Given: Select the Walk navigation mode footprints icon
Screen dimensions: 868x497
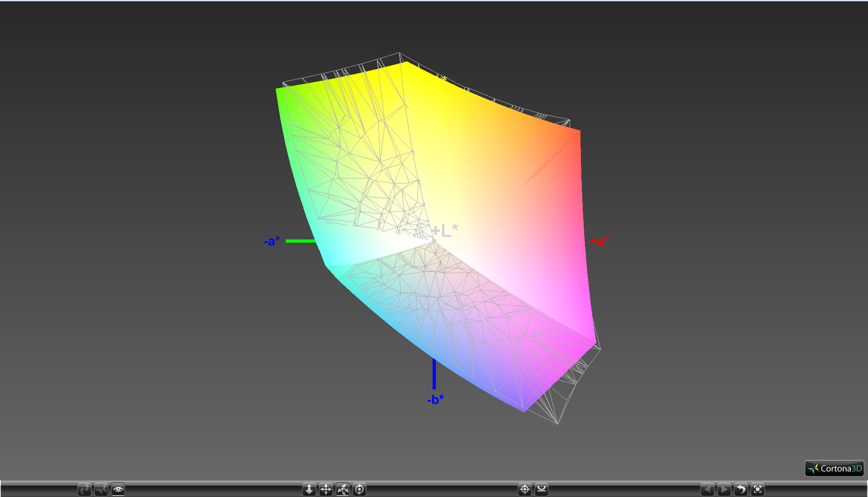Looking at the screenshot, I should click(x=85, y=489).
